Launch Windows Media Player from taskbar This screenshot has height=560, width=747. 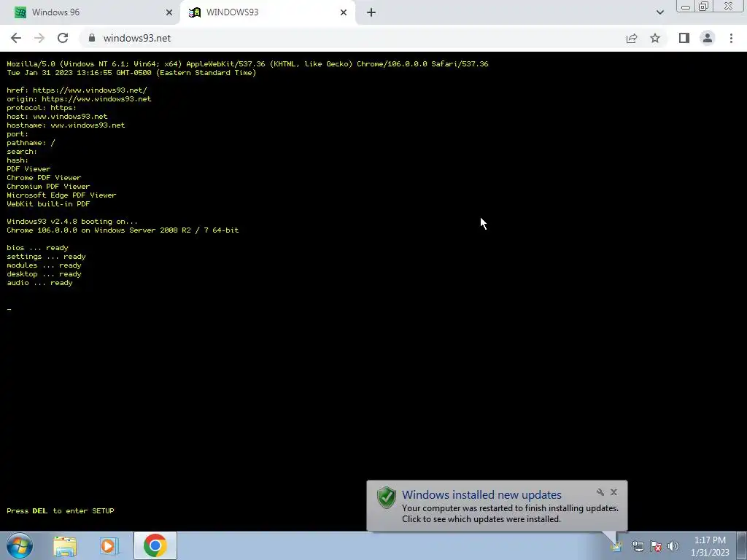click(109, 546)
